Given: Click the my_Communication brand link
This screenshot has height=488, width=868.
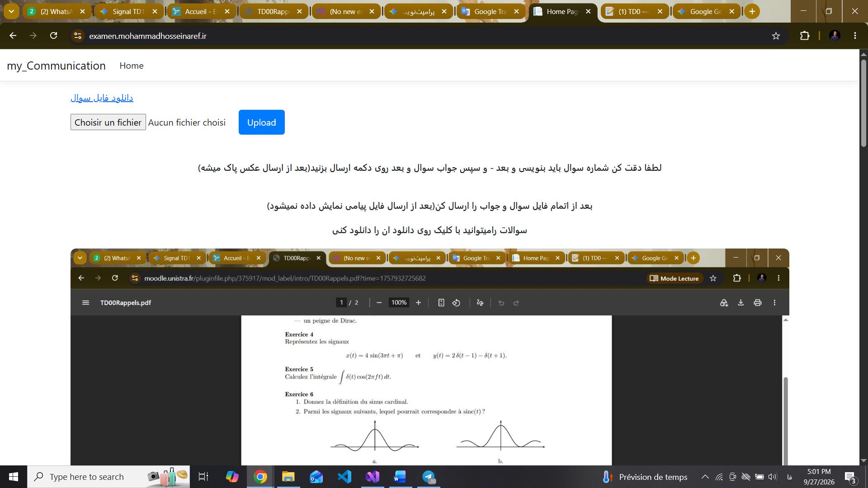Looking at the screenshot, I should pos(56,66).
